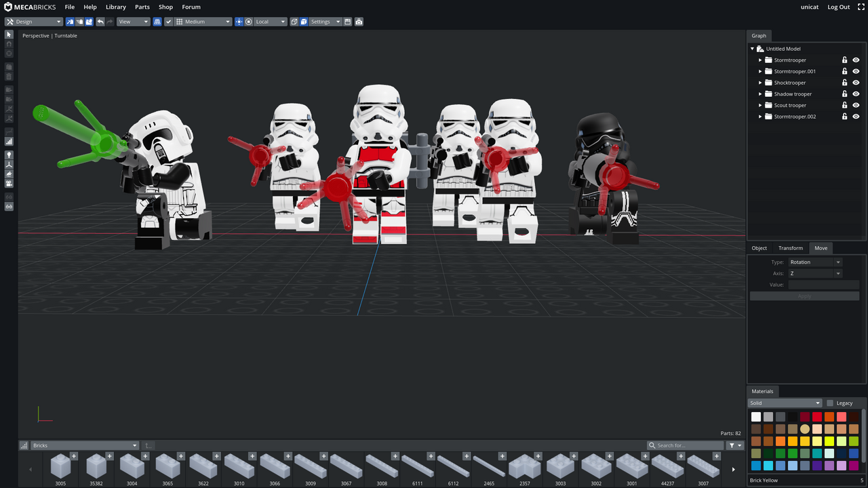Image resolution: width=868 pixels, height=488 pixels.
Task: Select the bright red color swatch
Action: click(817, 417)
